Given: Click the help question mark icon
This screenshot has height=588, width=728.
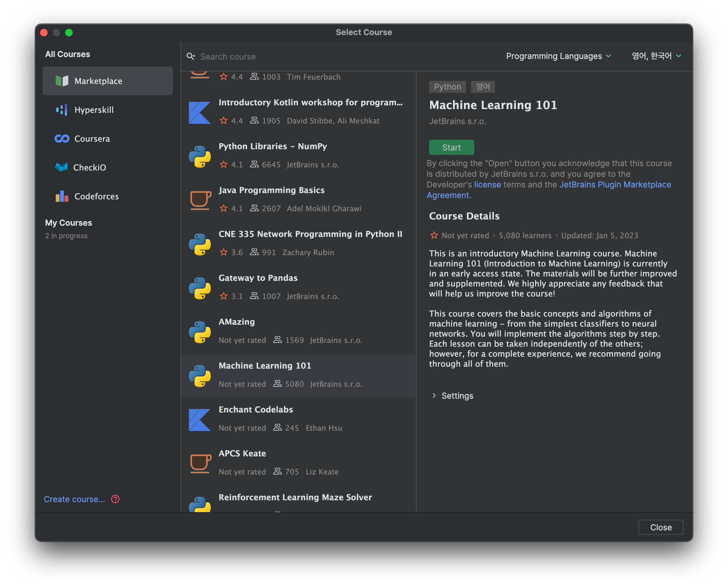Looking at the screenshot, I should click(115, 499).
